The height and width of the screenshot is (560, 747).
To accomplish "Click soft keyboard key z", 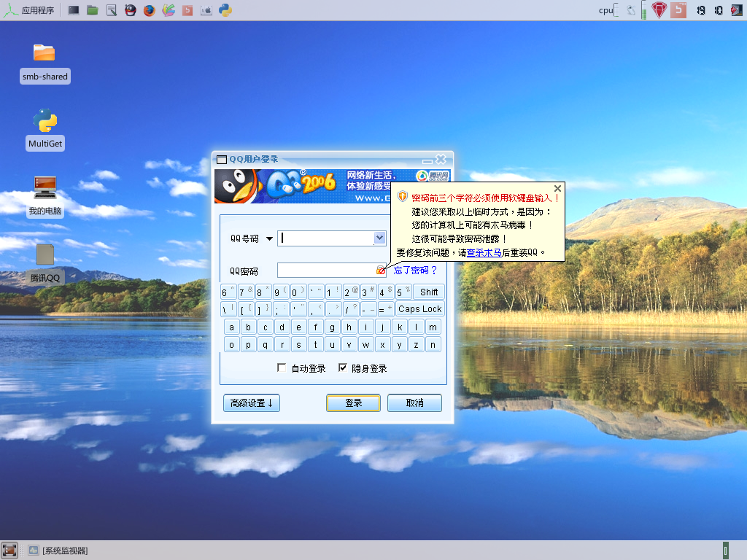I will (x=416, y=344).
